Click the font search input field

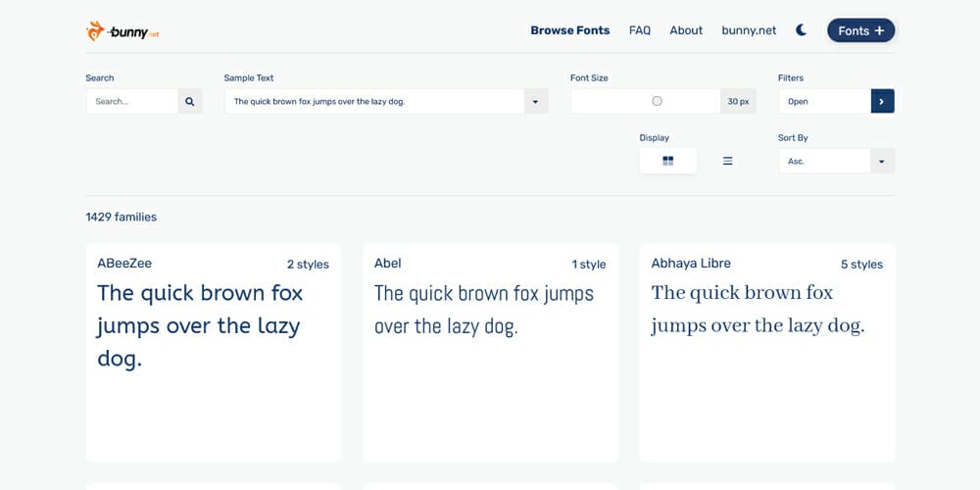pyautogui.click(x=132, y=101)
